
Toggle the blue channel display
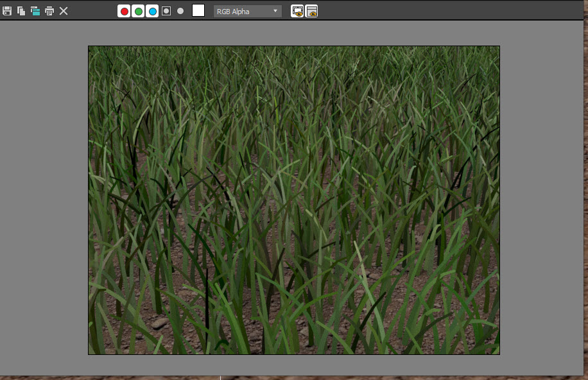pyautogui.click(x=152, y=12)
